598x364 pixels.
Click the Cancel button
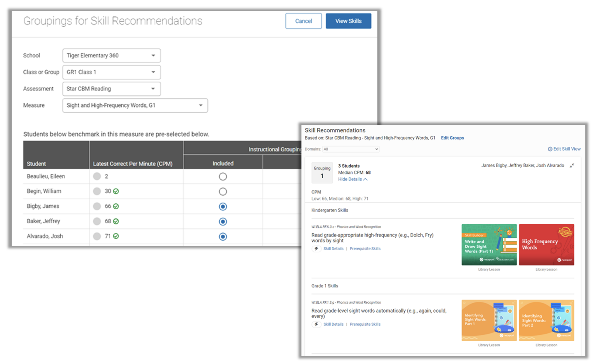(x=303, y=21)
